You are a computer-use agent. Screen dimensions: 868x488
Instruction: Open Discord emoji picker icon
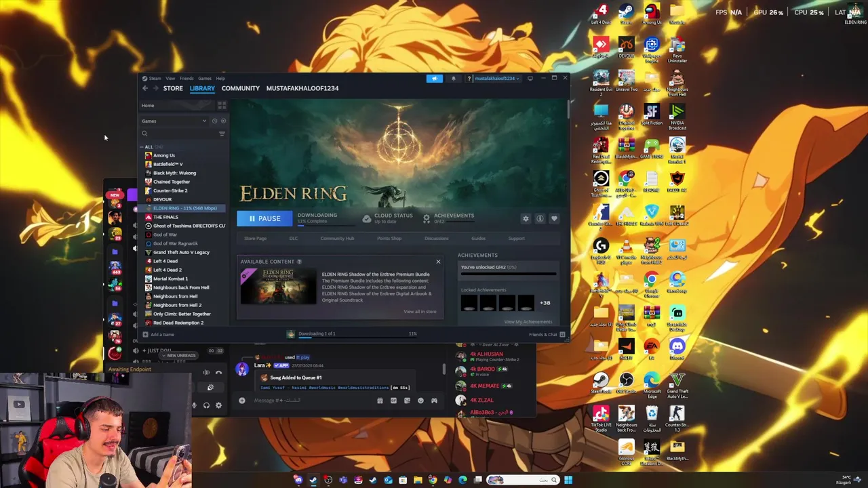(420, 401)
